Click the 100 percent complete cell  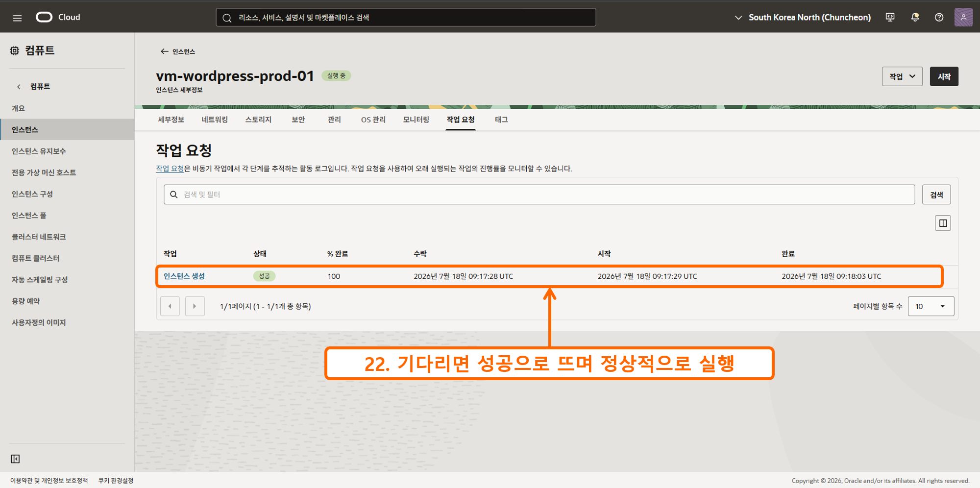[x=334, y=276]
